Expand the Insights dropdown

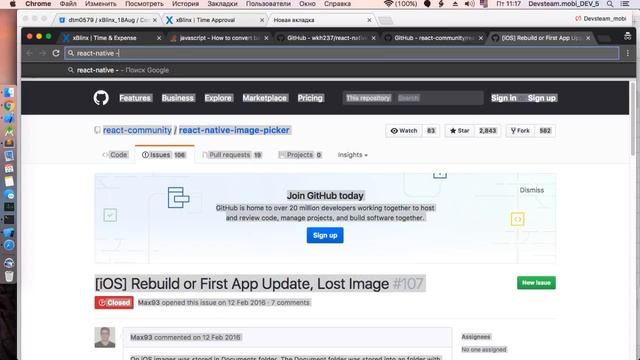click(x=353, y=155)
